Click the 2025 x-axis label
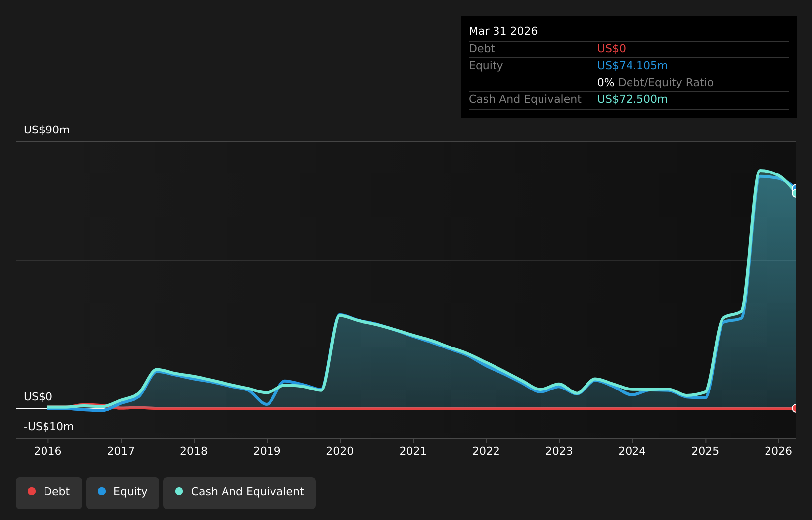The height and width of the screenshot is (520, 812). [705, 451]
